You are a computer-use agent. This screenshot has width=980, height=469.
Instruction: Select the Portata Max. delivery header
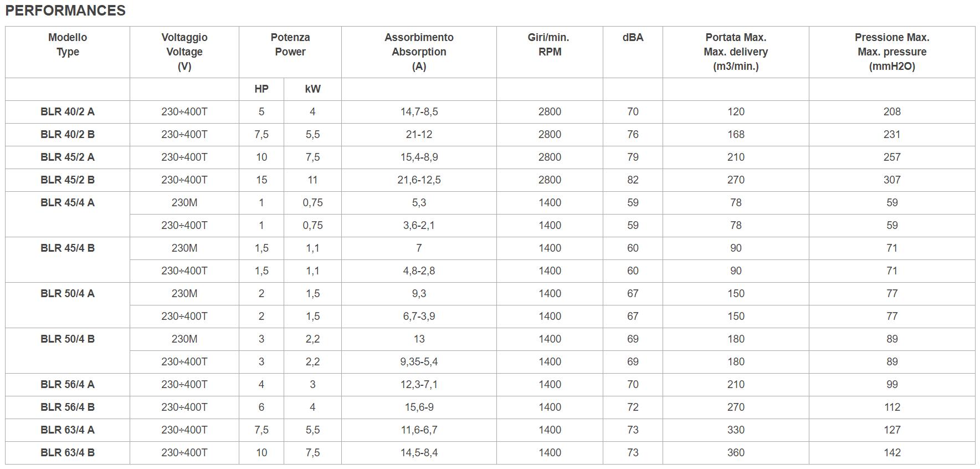click(736, 52)
